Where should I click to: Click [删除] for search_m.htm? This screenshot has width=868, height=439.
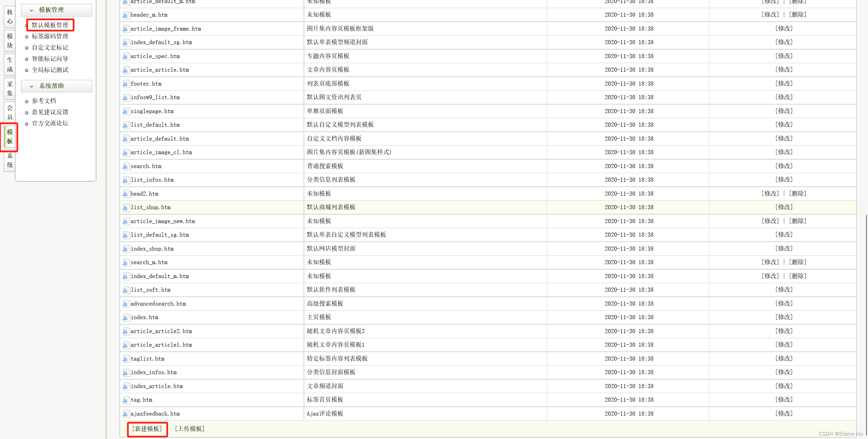pyautogui.click(x=798, y=262)
